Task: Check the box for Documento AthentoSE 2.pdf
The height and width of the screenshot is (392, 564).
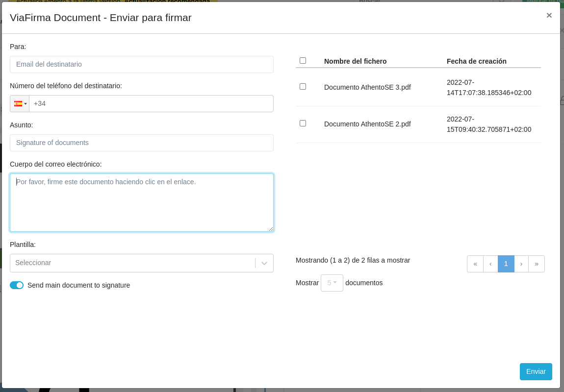Action: click(303, 123)
